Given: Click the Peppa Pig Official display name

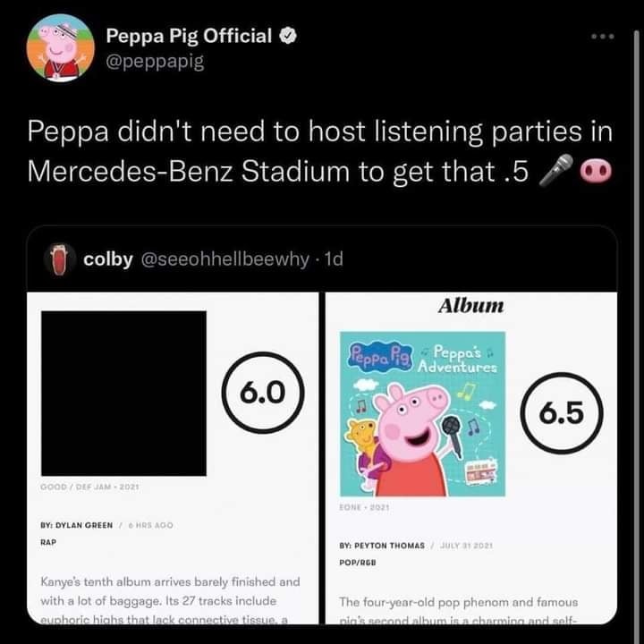Looking at the screenshot, I should [x=189, y=36].
